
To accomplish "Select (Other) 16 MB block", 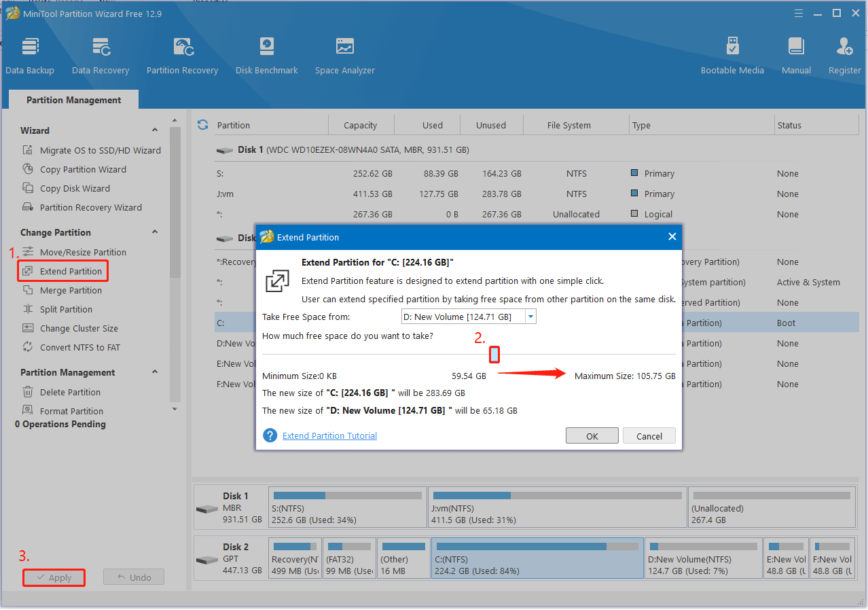I will pos(403,558).
